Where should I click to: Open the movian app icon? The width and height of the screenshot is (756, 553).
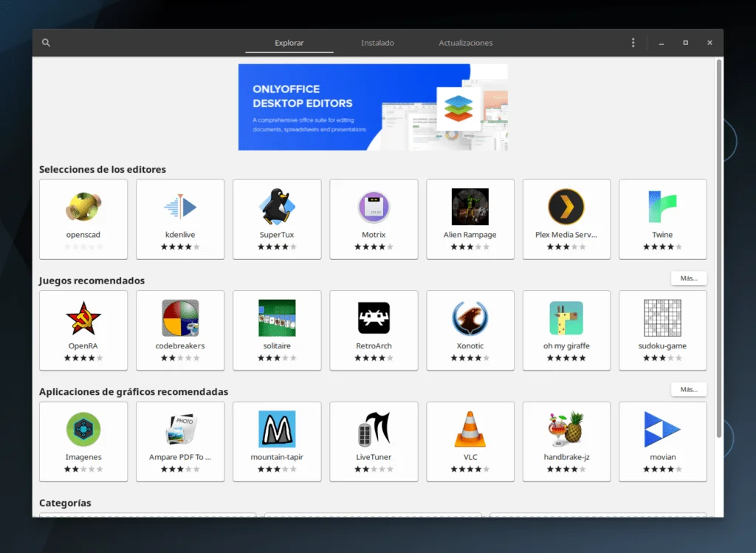[x=662, y=429]
